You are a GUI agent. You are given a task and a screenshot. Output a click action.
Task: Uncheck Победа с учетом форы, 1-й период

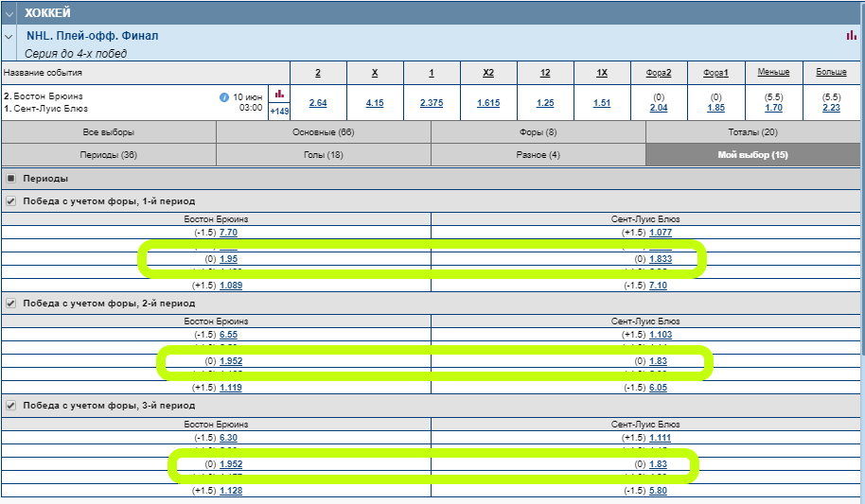pos(10,200)
